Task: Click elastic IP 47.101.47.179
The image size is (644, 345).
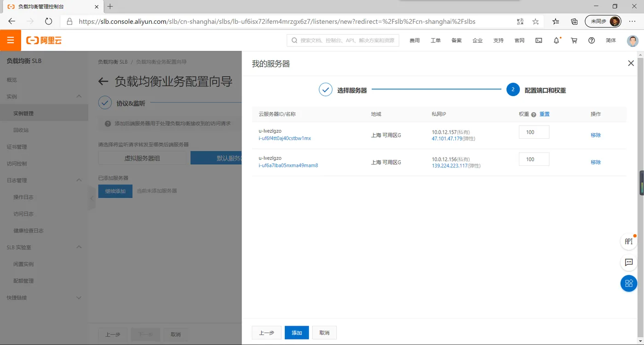Action: click(x=447, y=138)
